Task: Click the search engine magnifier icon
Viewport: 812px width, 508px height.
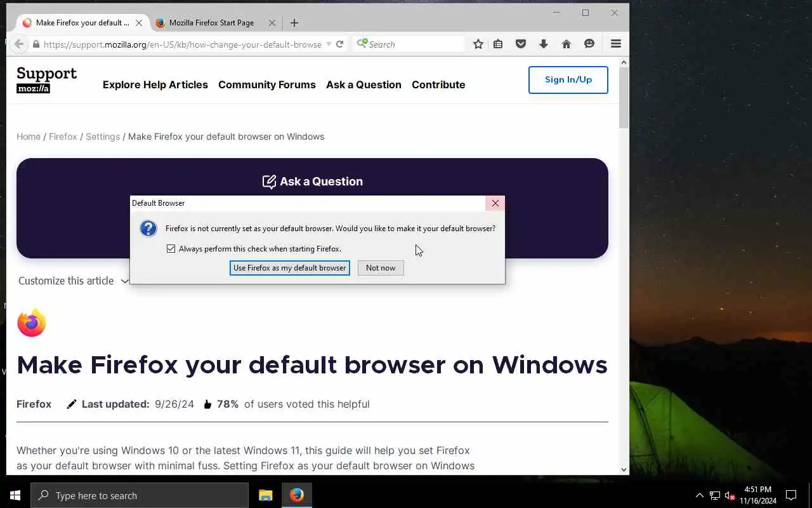Action: pyautogui.click(x=362, y=44)
